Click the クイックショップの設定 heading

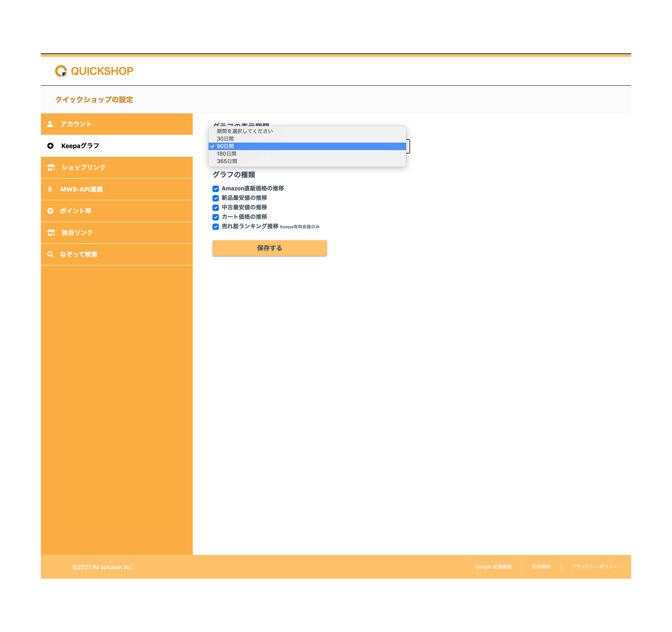(94, 100)
